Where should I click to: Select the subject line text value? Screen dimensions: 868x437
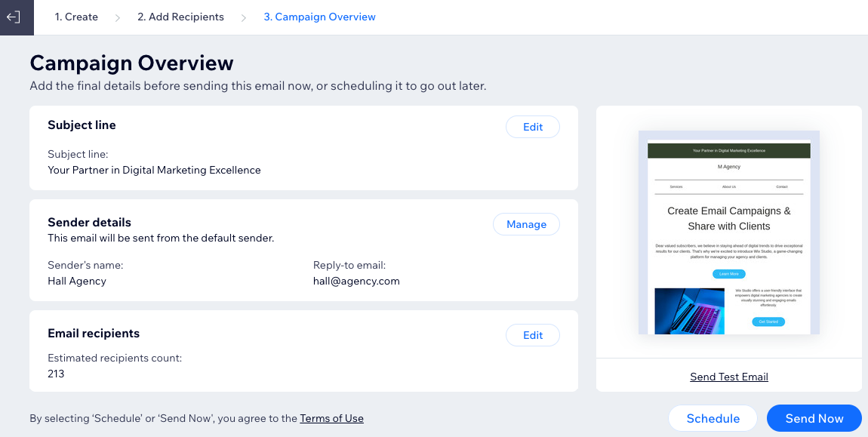point(154,170)
